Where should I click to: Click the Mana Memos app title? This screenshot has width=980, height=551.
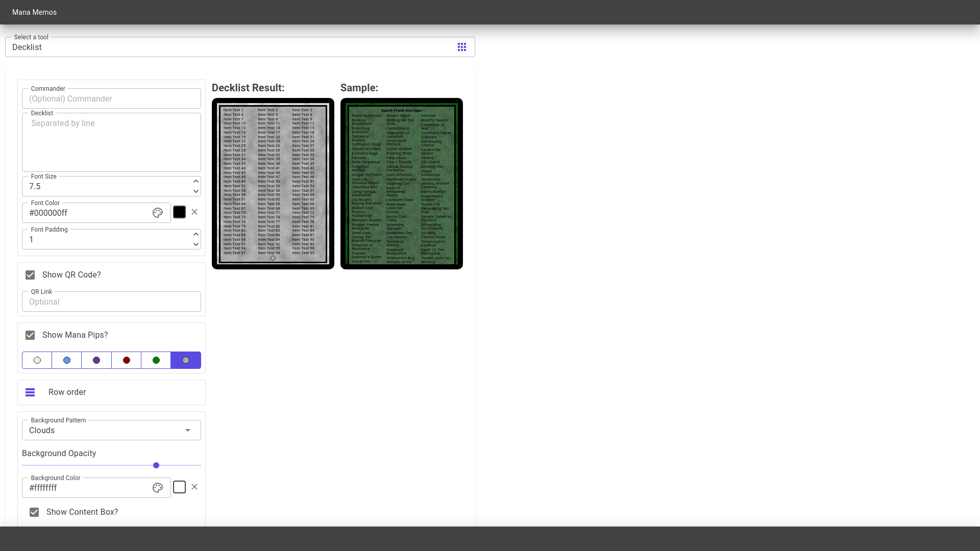(x=34, y=12)
